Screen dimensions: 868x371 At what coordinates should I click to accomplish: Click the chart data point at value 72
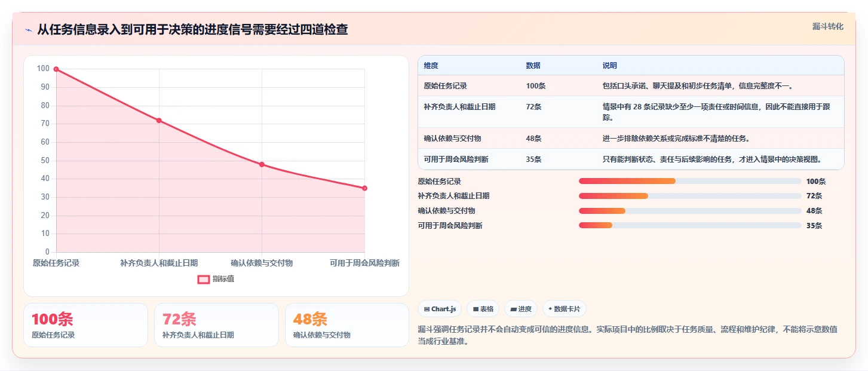coord(159,120)
